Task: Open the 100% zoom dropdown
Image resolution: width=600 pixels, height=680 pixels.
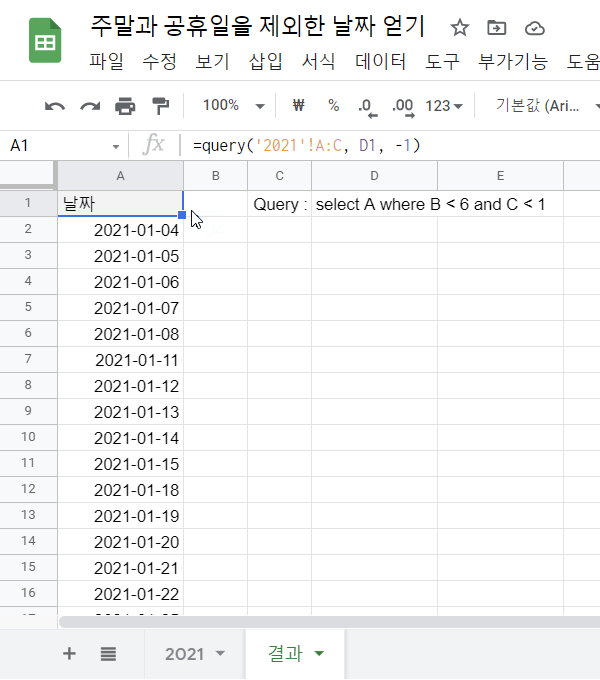Action: tap(233, 106)
